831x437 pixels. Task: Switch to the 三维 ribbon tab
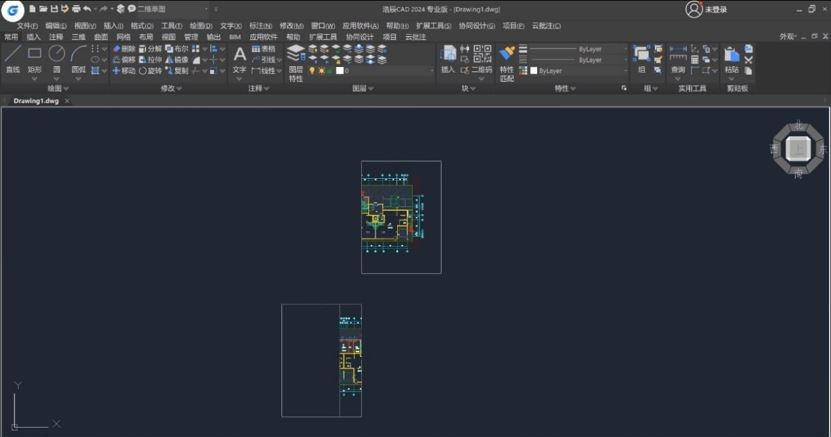tap(78, 37)
